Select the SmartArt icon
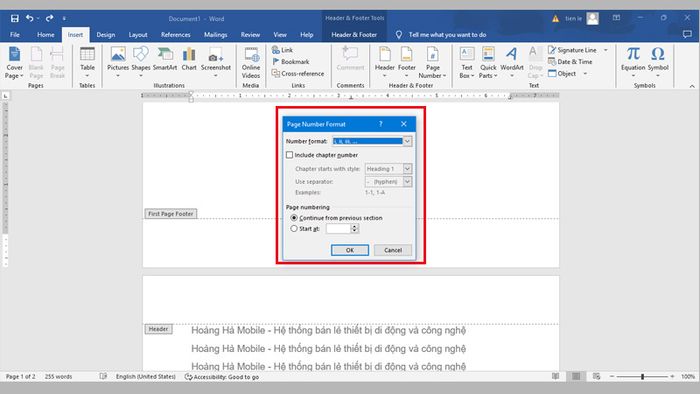Image resolution: width=700 pixels, height=394 pixels. (165, 59)
